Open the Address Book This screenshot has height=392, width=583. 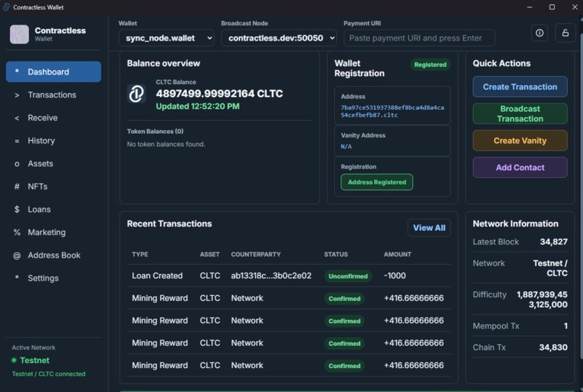pyautogui.click(x=54, y=255)
